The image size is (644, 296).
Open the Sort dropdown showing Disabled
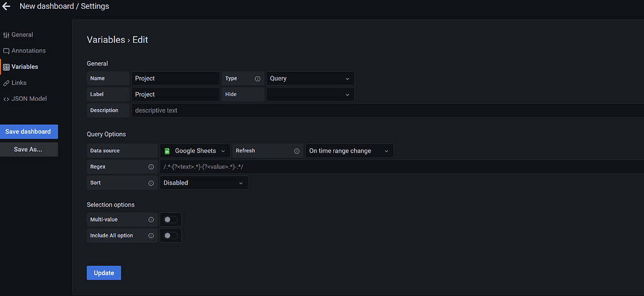204,183
